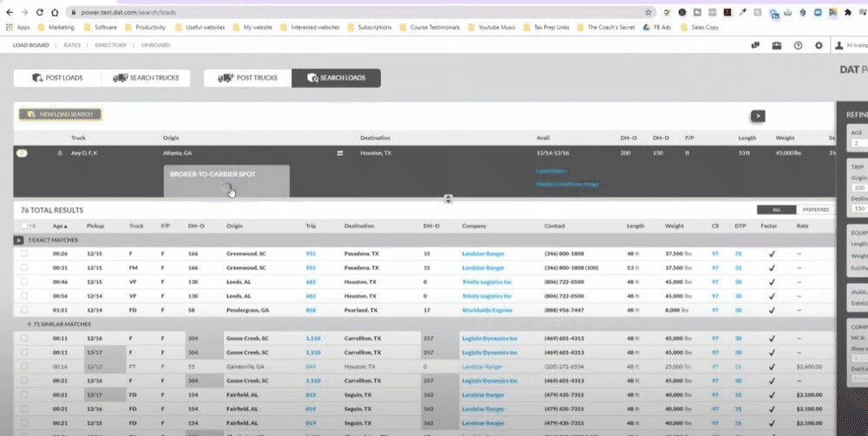The height and width of the screenshot is (436, 868).
Task: Select the Search Loads tab
Action: tap(336, 78)
